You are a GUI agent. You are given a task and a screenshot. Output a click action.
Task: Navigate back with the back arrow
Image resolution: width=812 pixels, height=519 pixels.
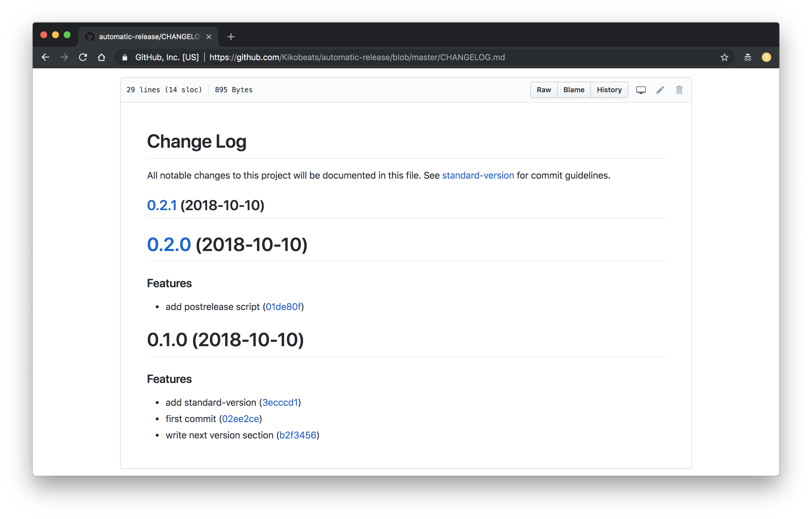click(45, 58)
